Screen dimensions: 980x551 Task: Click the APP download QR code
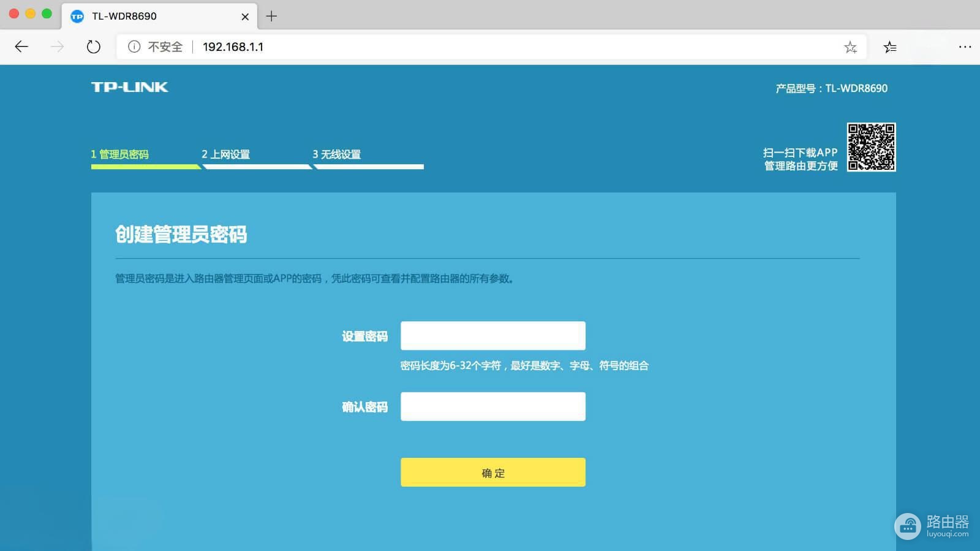[x=871, y=147]
